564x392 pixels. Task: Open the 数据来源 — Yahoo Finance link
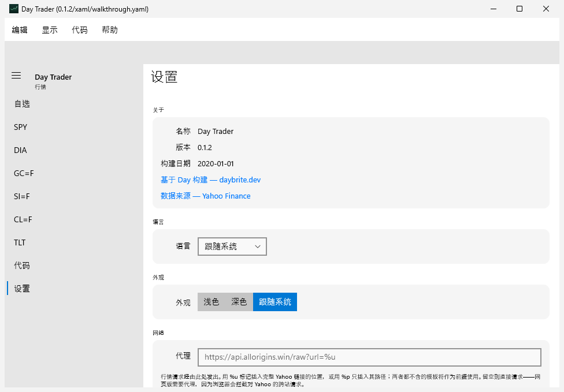click(x=205, y=196)
